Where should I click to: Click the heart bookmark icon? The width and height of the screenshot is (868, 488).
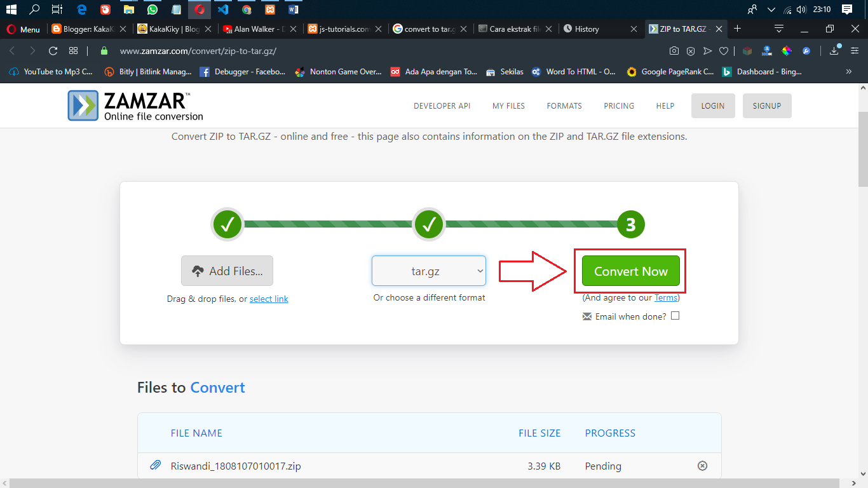click(723, 51)
